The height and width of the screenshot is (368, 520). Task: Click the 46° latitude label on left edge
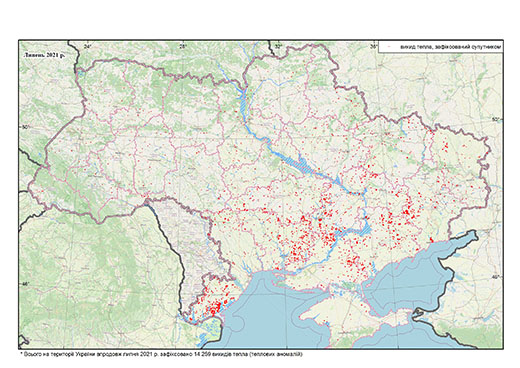coord(25,284)
